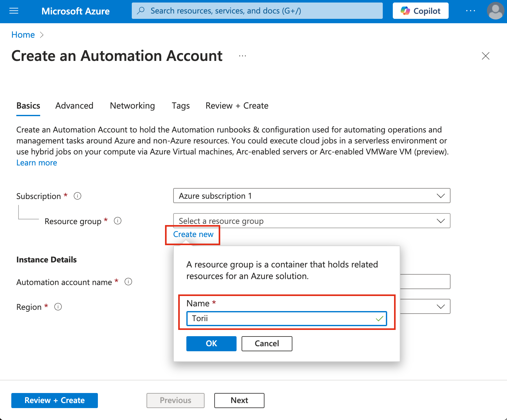Go to Home breadcrumb
The image size is (507, 420).
pyautogui.click(x=23, y=35)
